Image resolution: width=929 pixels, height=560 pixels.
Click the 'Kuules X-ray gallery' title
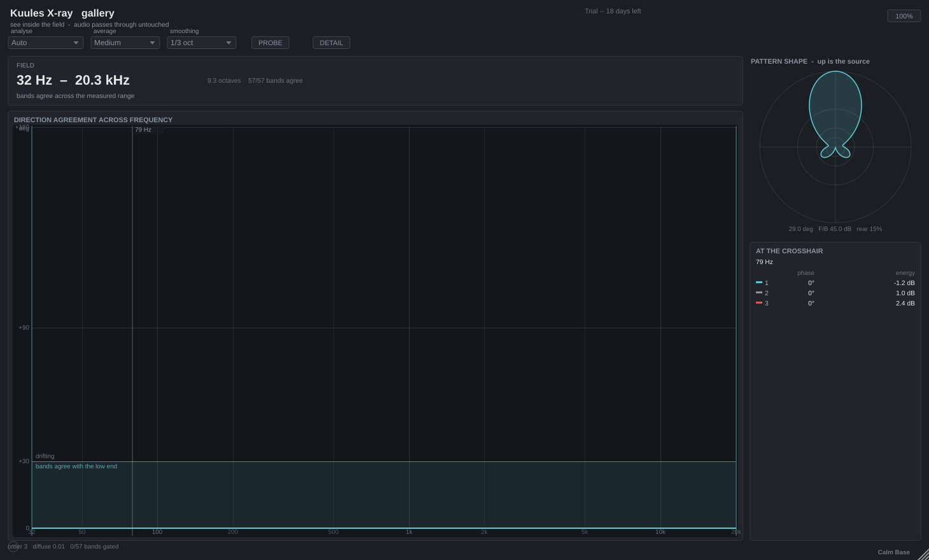tap(62, 13)
